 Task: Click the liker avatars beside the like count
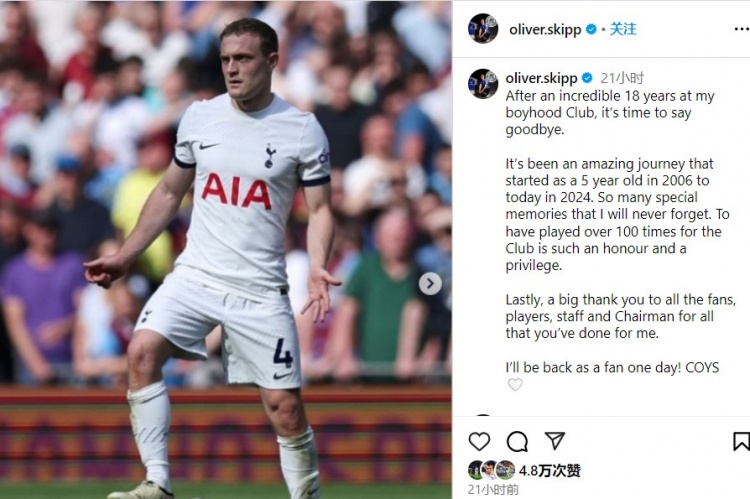(x=491, y=470)
